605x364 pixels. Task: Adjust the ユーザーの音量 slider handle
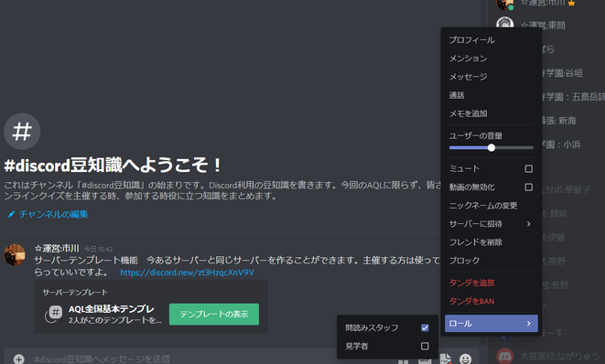coord(492,147)
